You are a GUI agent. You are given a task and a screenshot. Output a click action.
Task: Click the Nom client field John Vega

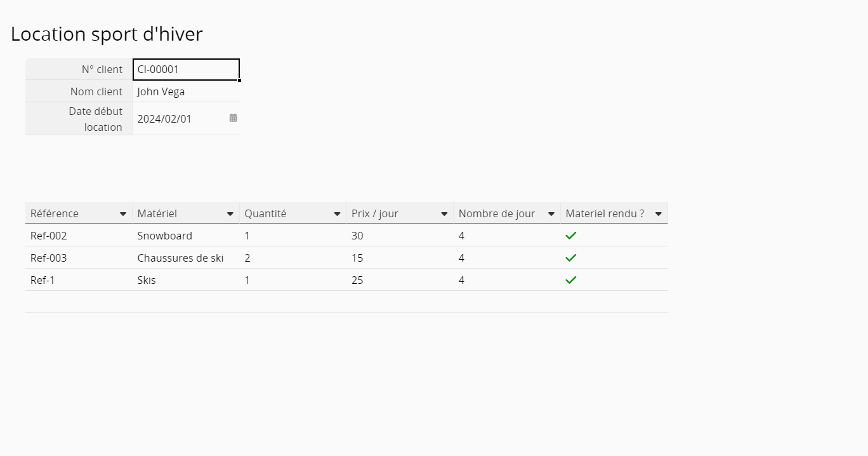coord(185,91)
